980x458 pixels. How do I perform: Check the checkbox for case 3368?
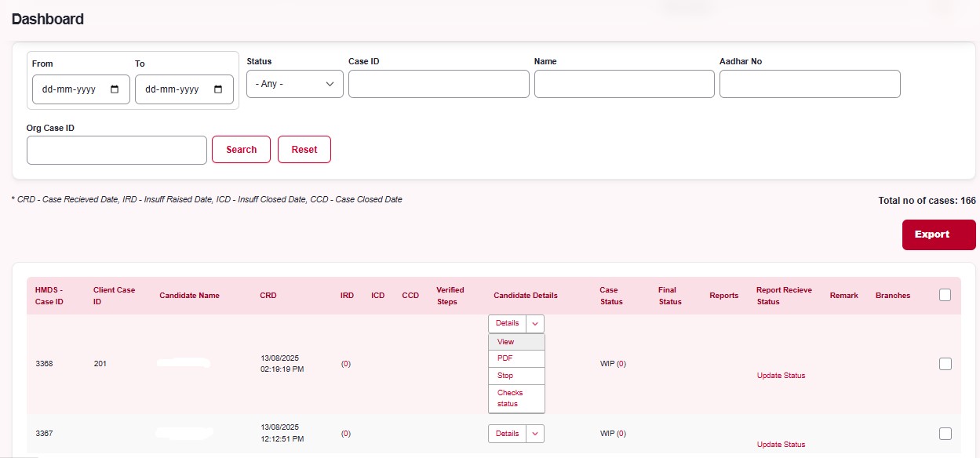click(945, 364)
